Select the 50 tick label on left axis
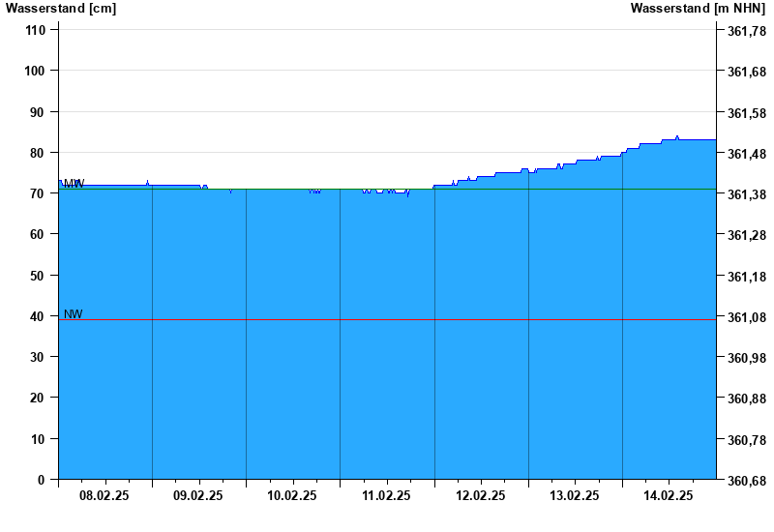This screenshot has width=774, height=532. [38, 276]
